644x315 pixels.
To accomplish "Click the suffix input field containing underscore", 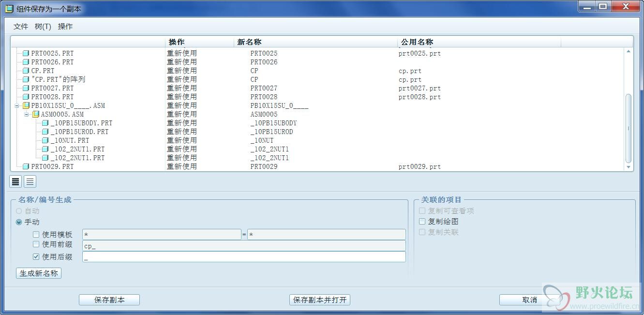I will (244, 257).
